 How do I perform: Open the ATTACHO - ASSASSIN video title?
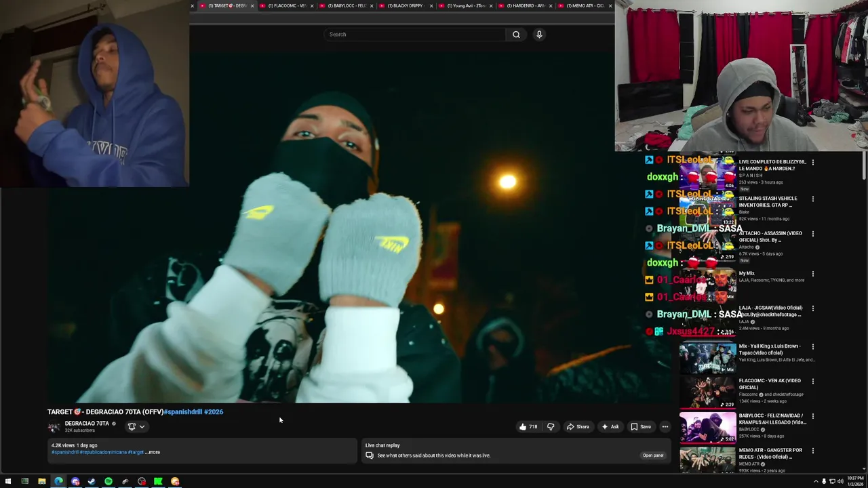770,237
